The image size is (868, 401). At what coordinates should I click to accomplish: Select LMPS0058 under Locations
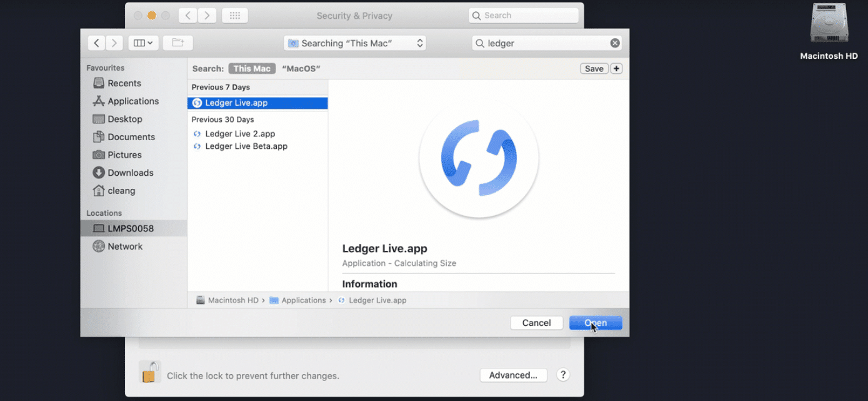[133, 228]
